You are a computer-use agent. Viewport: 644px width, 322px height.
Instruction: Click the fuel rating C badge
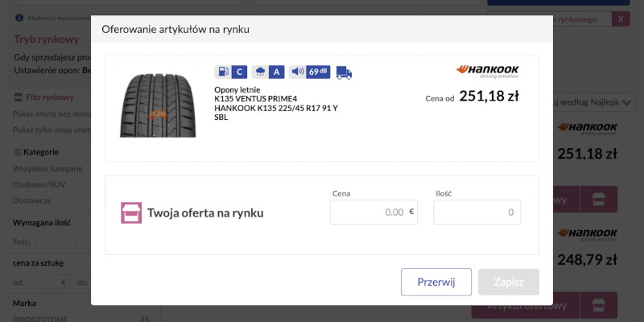point(239,72)
